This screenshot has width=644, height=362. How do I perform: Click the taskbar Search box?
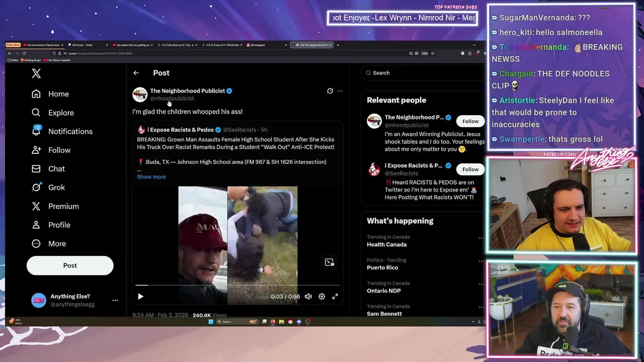click(236, 322)
